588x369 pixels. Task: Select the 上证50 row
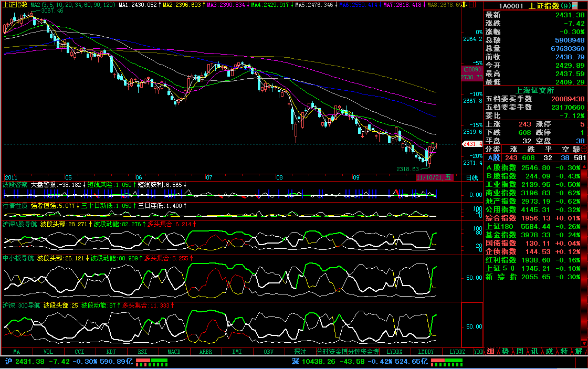pos(533,269)
